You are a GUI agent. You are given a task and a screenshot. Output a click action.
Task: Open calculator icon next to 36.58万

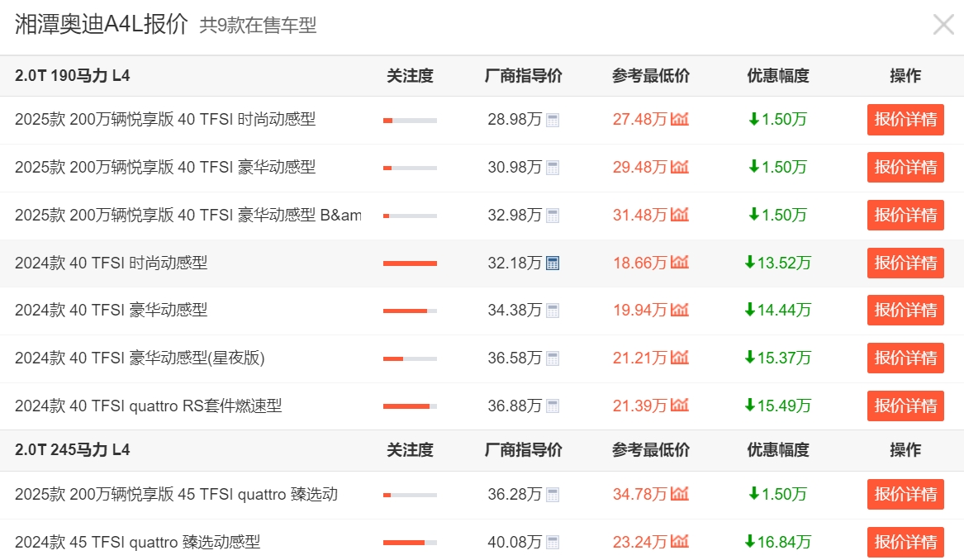(x=553, y=358)
